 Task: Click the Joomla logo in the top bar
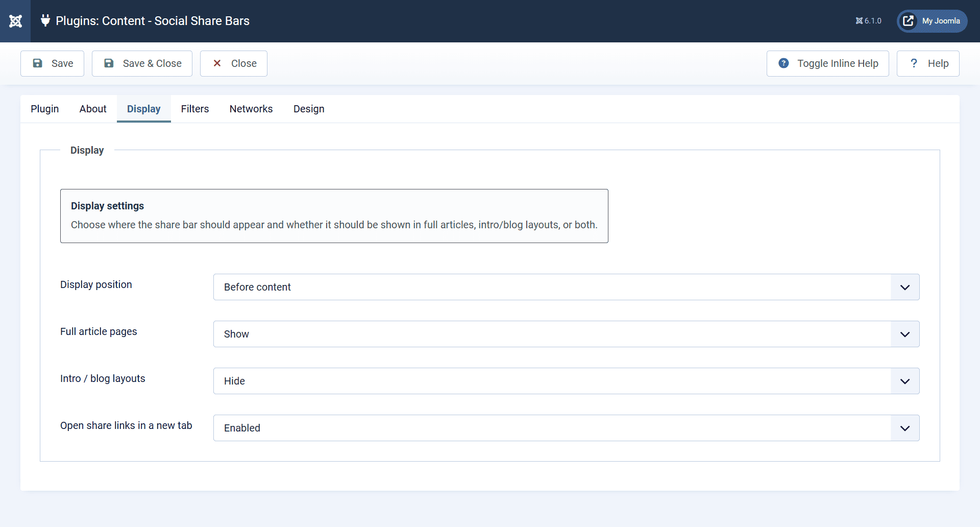tap(15, 21)
